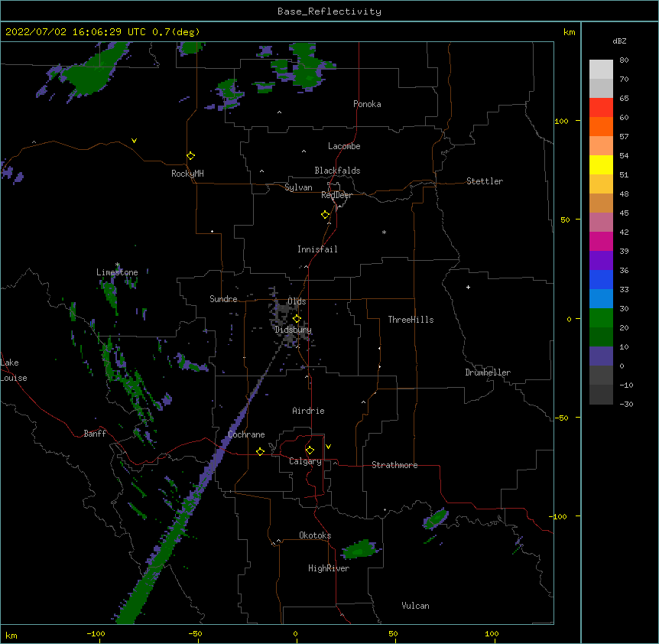Click the Lake Louise label

coord(14,370)
